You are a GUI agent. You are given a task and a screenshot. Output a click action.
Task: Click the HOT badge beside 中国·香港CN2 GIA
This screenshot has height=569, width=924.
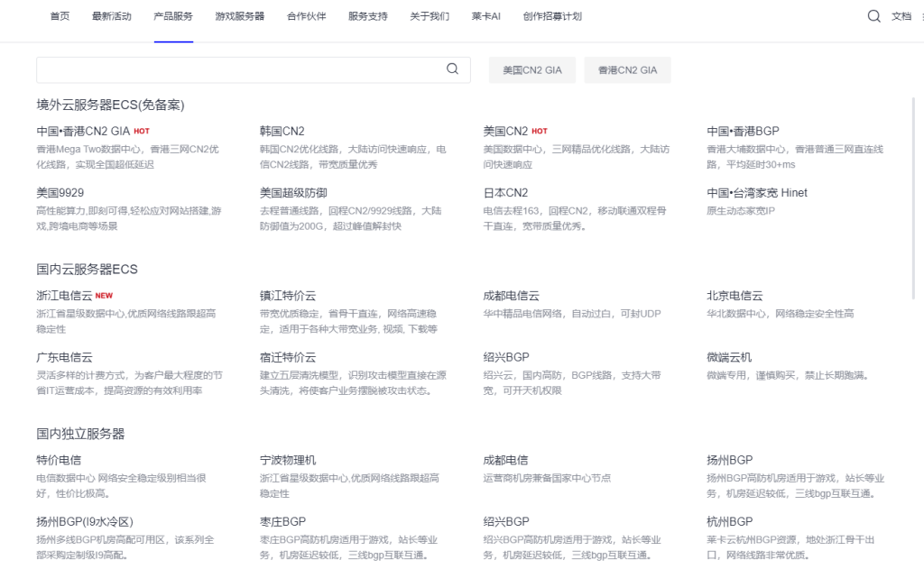pyautogui.click(x=142, y=130)
